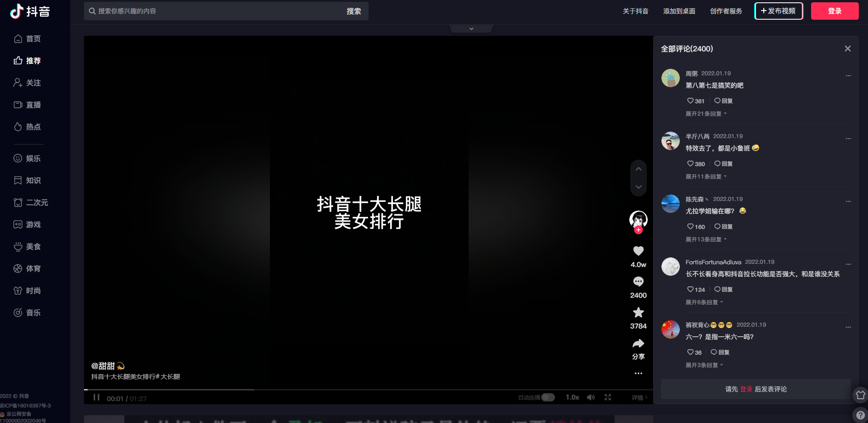Open 热点 in the sidebar
This screenshot has height=423, width=868.
coord(28,127)
